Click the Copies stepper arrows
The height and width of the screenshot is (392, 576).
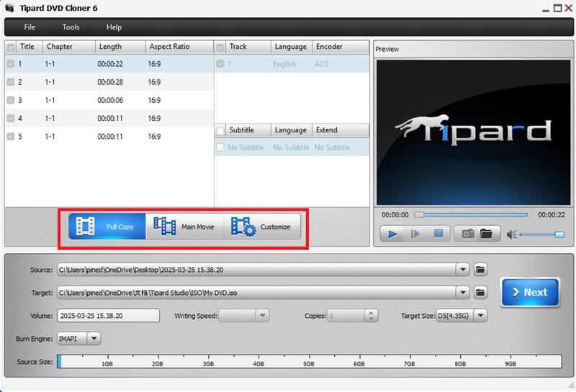click(x=371, y=315)
